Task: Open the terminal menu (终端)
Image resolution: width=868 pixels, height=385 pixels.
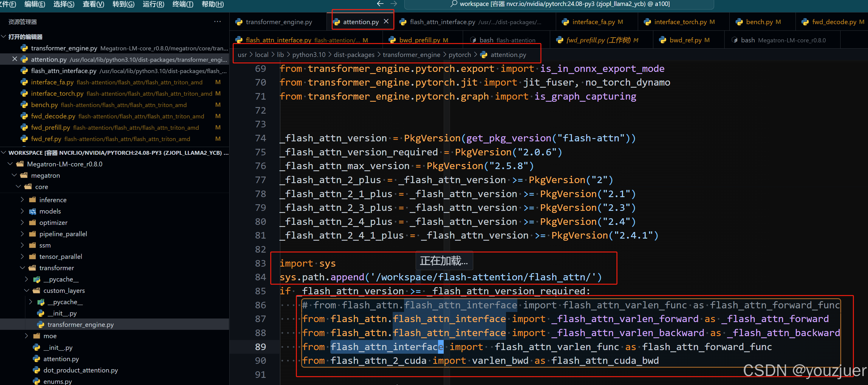Action: click(182, 4)
